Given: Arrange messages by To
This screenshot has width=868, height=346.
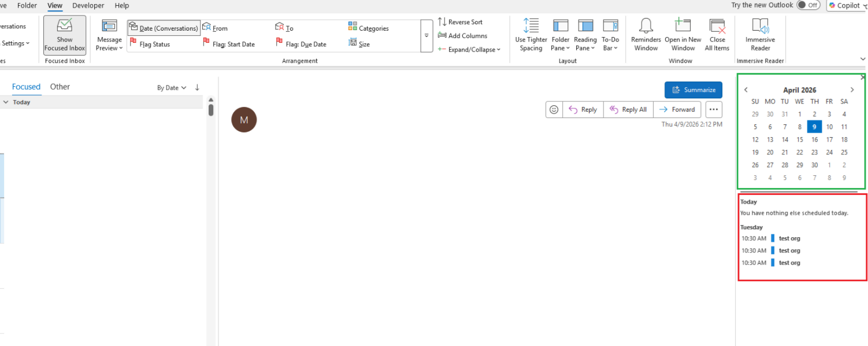Looking at the screenshot, I should point(284,28).
